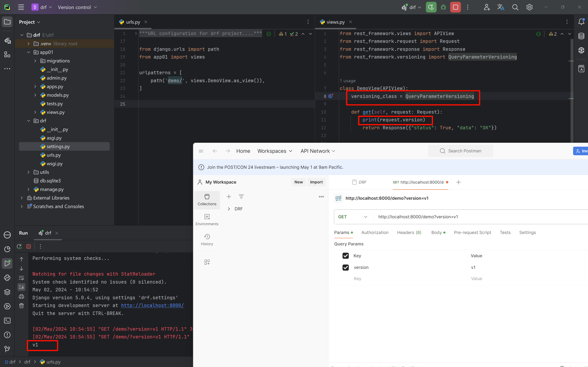The width and height of the screenshot is (588, 367).
Task: Toggle soft-wrap in Run console
Action: tap(21, 278)
